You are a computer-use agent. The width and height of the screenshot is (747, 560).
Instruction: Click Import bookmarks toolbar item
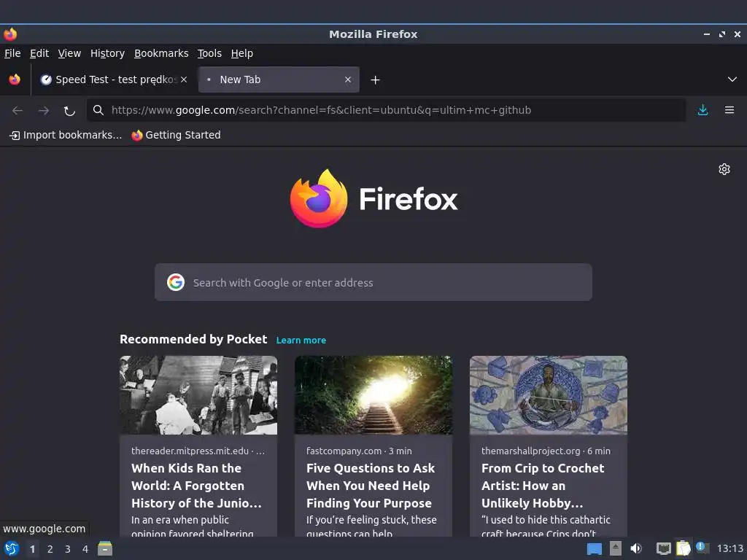click(66, 135)
